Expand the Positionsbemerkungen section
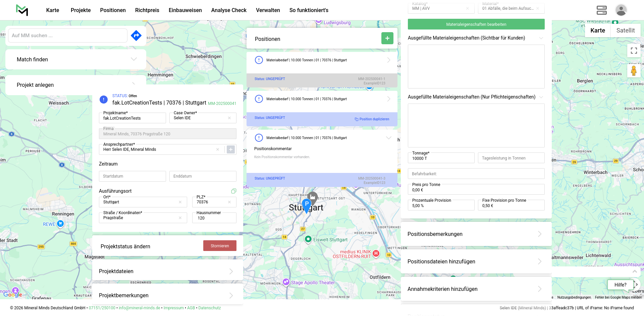Viewport: 644px width, 316px height. click(476, 234)
